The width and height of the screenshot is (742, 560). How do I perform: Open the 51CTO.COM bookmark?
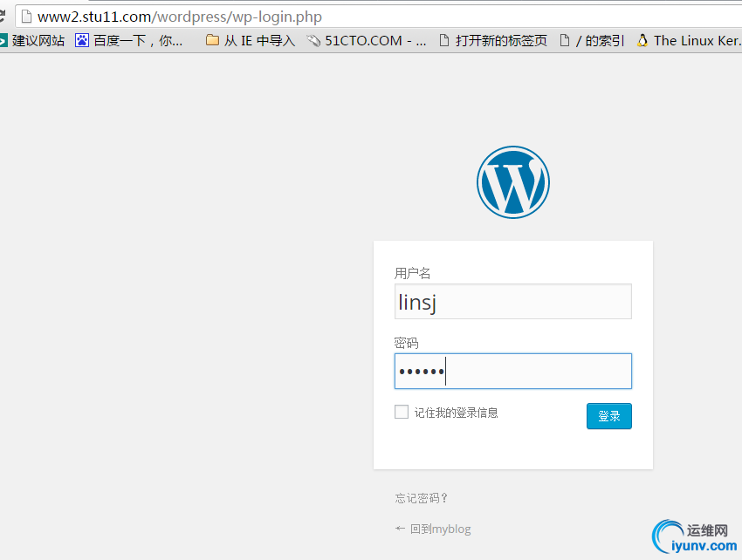(x=366, y=41)
